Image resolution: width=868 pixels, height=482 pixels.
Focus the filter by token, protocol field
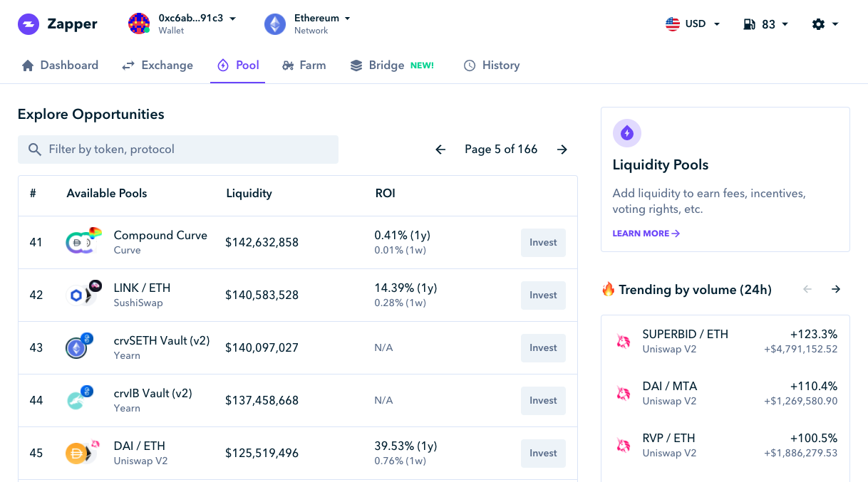(x=178, y=150)
